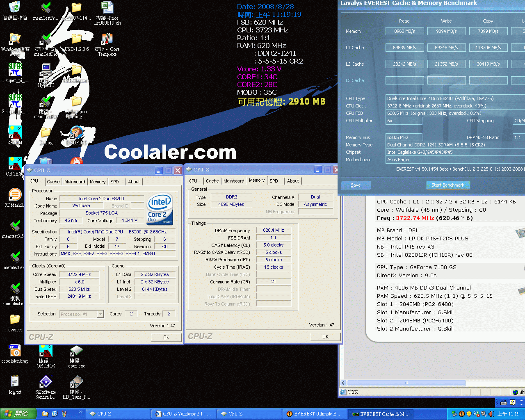Open the Selection Processor #1 dropdown in CPU-Z

[x=81, y=314]
